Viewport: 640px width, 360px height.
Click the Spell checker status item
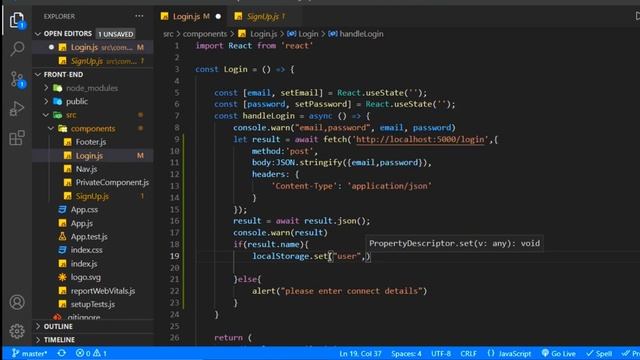coord(599,353)
